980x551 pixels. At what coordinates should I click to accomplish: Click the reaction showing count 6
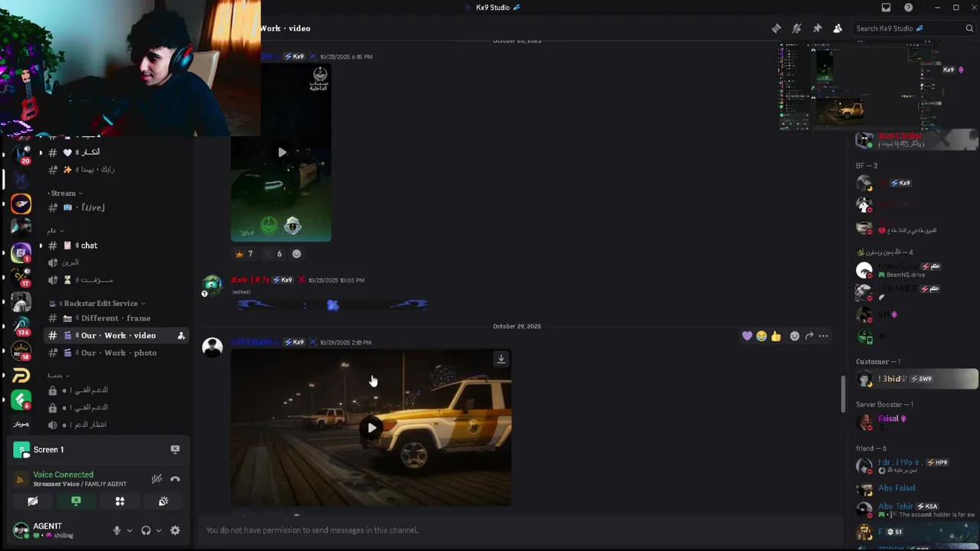click(x=273, y=253)
